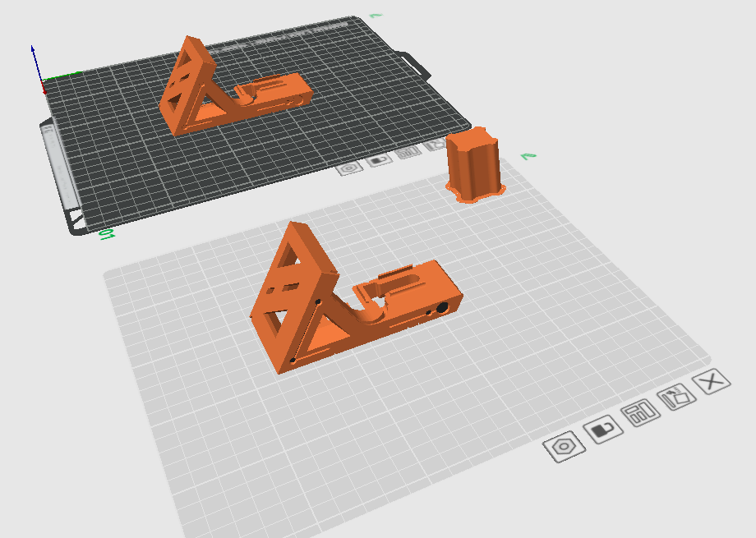Open plate settings icon on the dark plate
756x538 pixels.
click(x=349, y=168)
